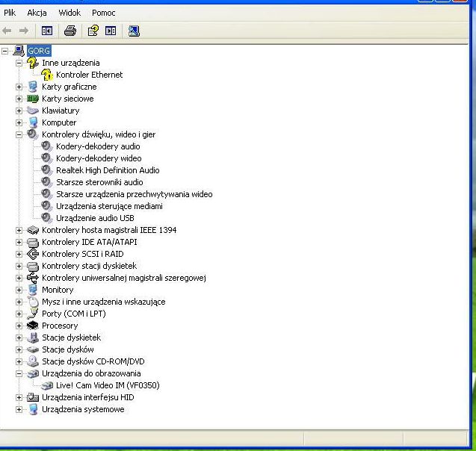Toggle the console tree pane icon
This screenshot has height=451, width=476.
point(47,31)
